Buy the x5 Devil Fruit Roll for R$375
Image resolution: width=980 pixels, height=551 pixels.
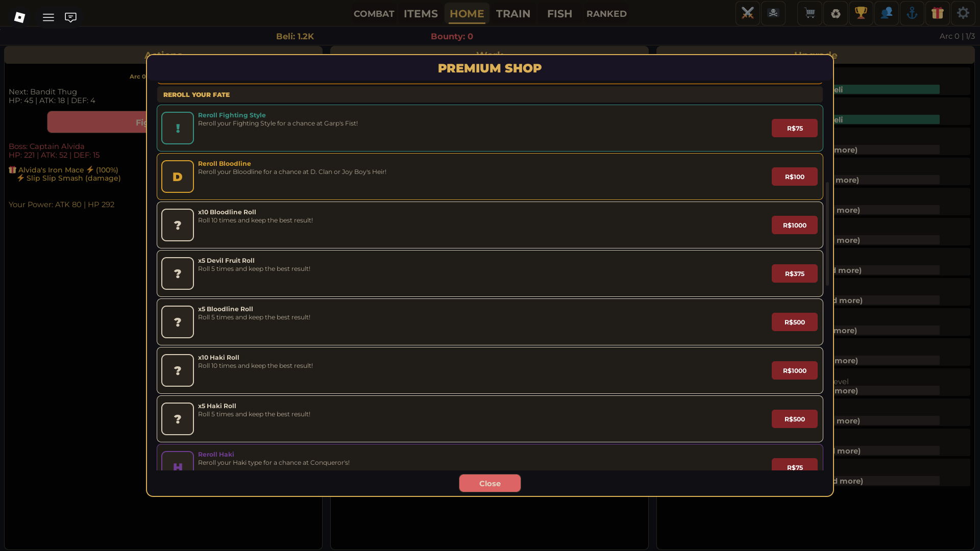(x=794, y=273)
